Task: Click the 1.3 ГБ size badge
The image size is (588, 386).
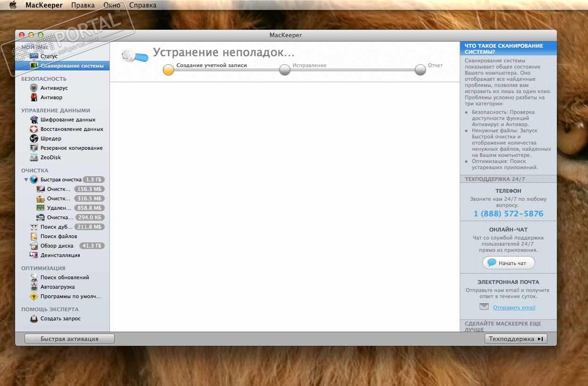Action: (93, 180)
